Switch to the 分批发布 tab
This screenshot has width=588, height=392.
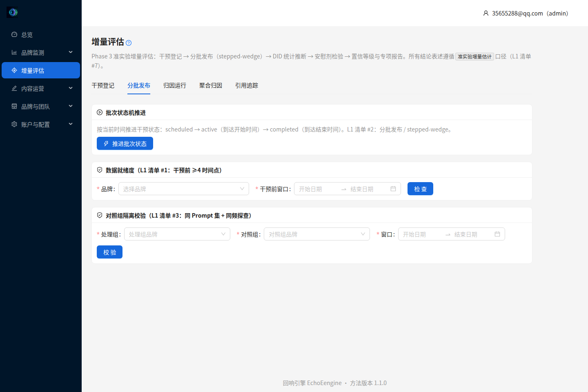click(139, 85)
